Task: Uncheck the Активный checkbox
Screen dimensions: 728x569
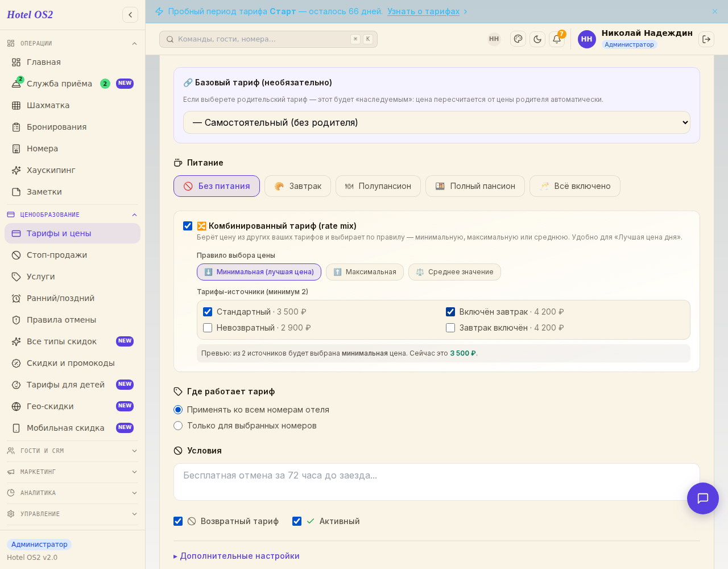Action: click(x=297, y=521)
